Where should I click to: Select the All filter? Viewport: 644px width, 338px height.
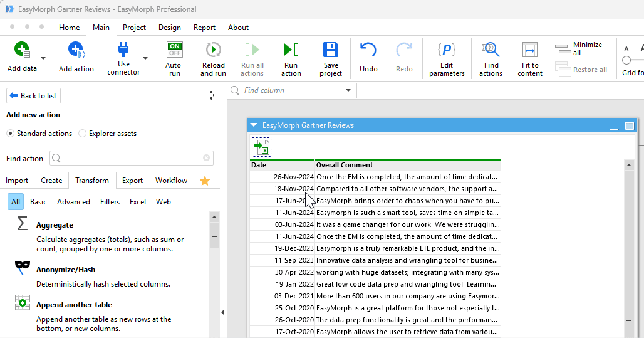click(x=16, y=202)
